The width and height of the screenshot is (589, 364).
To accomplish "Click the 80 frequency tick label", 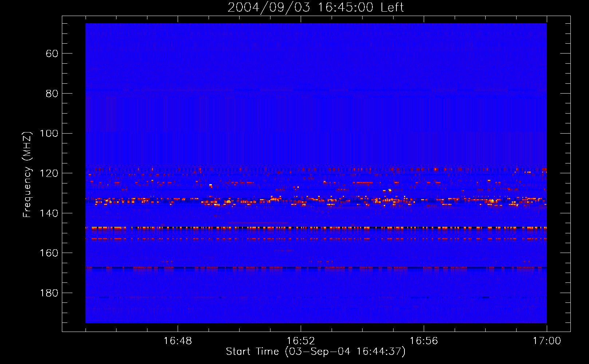I will point(52,94).
